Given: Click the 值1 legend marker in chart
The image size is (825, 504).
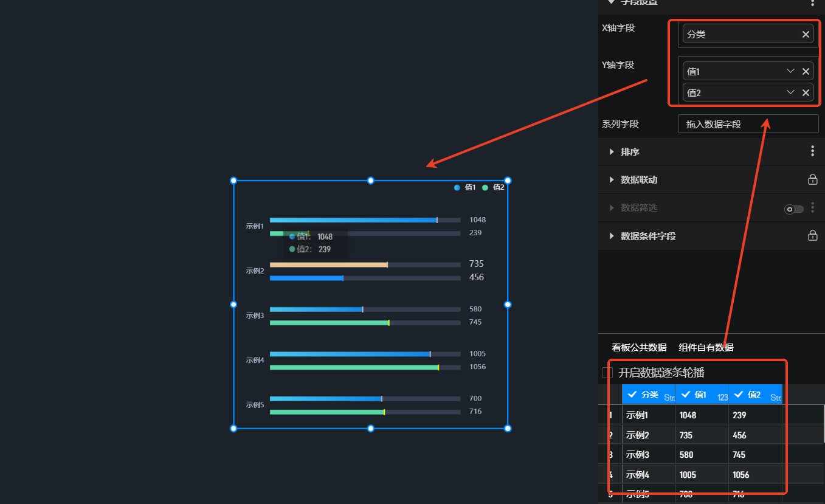Looking at the screenshot, I should [x=457, y=188].
